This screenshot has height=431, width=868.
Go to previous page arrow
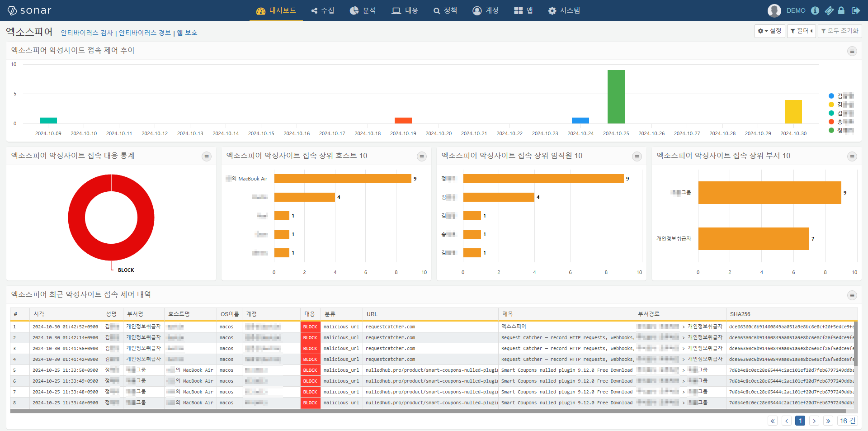(787, 421)
